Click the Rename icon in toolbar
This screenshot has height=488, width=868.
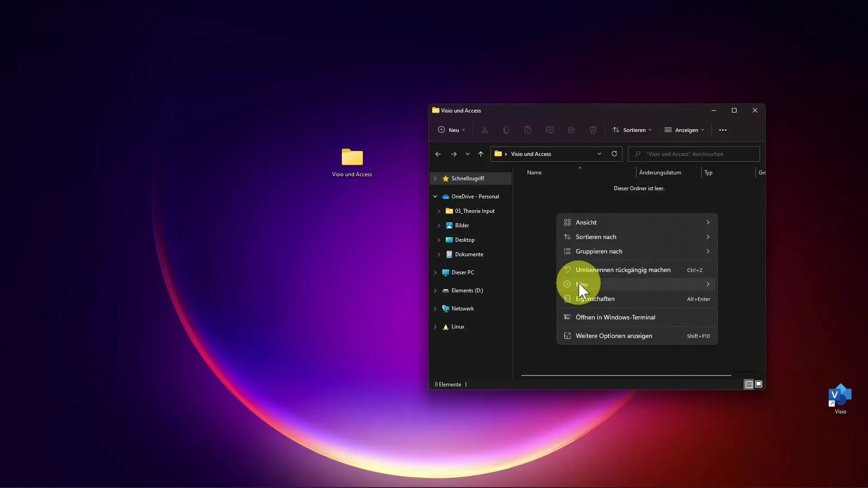pyautogui.click(x=549, y=130)
